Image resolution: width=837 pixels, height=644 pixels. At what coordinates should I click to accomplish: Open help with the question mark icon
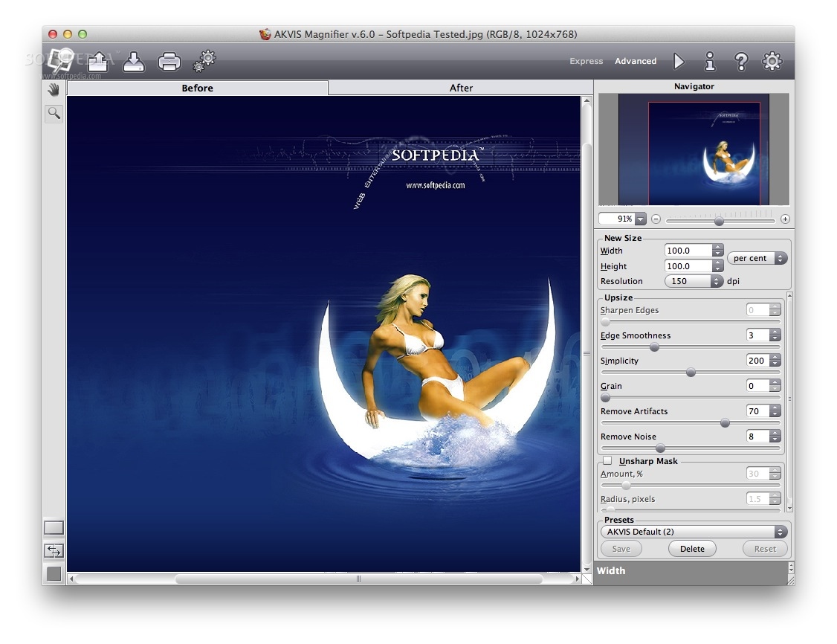[741, 61]
